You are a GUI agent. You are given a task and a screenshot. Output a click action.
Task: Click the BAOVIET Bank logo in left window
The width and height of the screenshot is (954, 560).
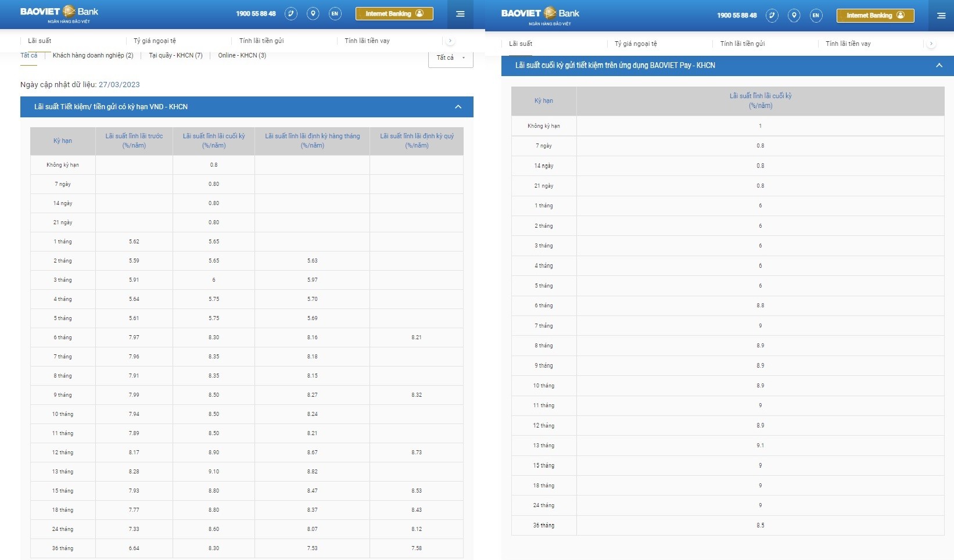coord(59,14)
